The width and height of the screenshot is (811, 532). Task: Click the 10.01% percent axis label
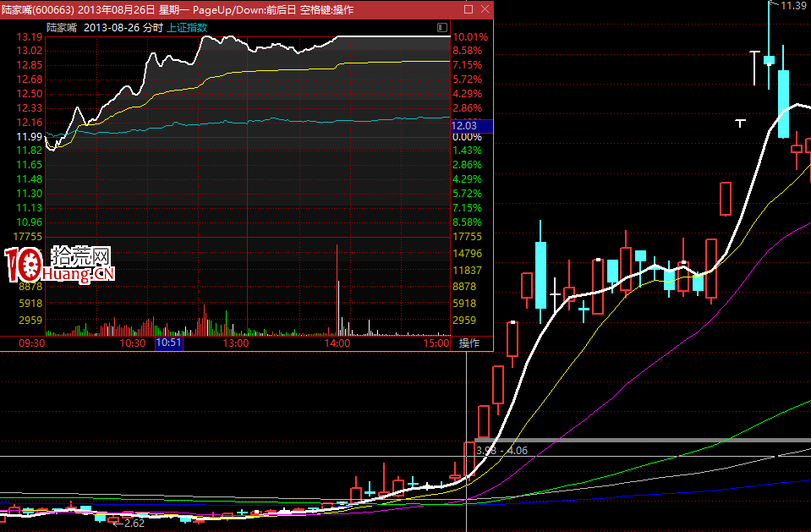click(470, 37)
